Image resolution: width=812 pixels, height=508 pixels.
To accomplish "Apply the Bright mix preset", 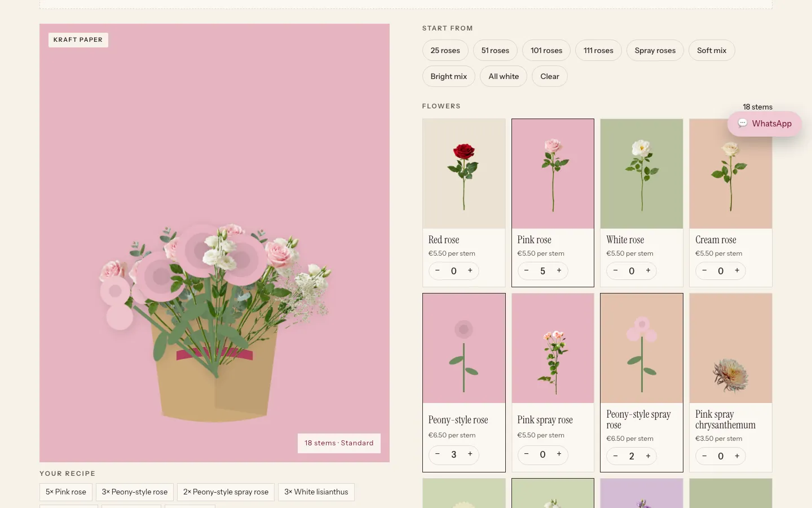I will (449, 76).
